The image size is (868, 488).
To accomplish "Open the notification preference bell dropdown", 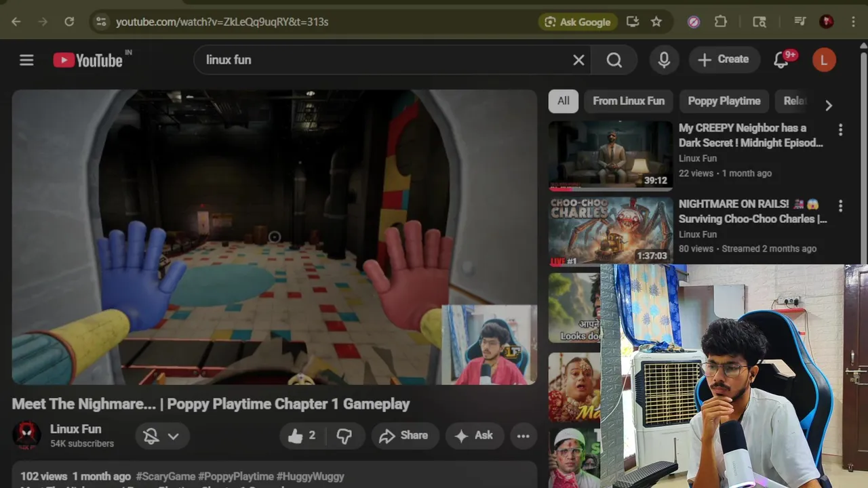I will pyautogui.click(x=161, y=436).
